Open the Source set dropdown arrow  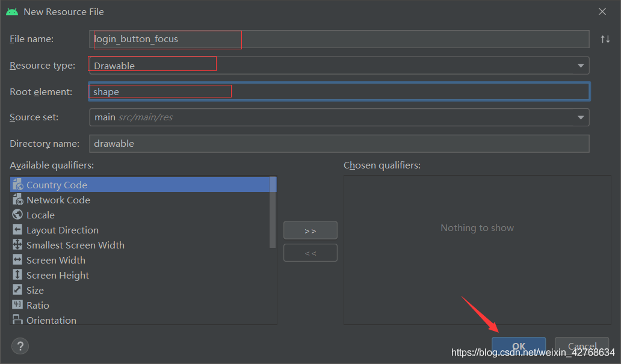click(x=580, y=117)
